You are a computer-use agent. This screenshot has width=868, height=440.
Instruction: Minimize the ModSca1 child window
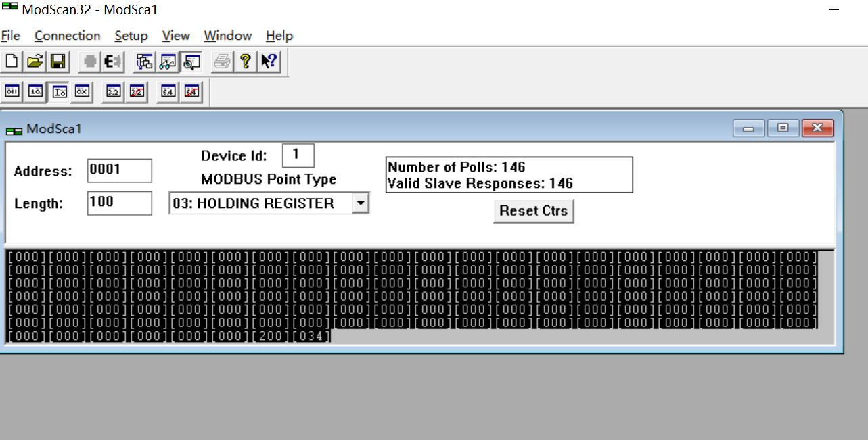click(x=749, y=128)
